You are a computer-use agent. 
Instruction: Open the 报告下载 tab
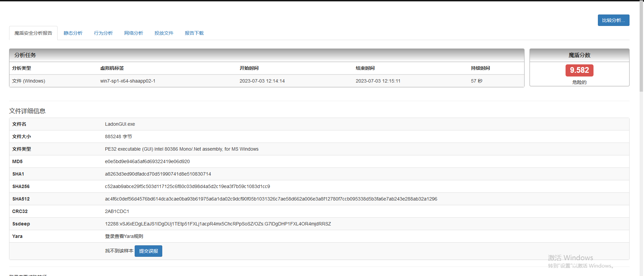pyautogui.click(x=194, y=33)
